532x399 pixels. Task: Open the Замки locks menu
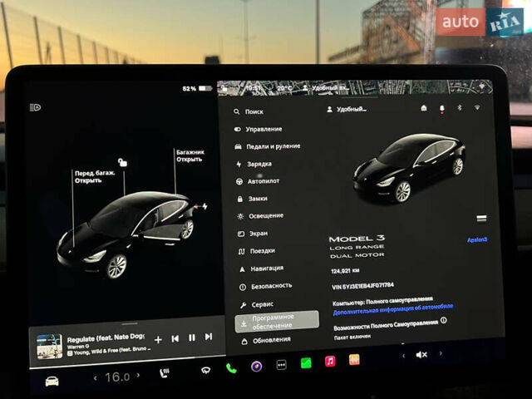click(252, 199)
